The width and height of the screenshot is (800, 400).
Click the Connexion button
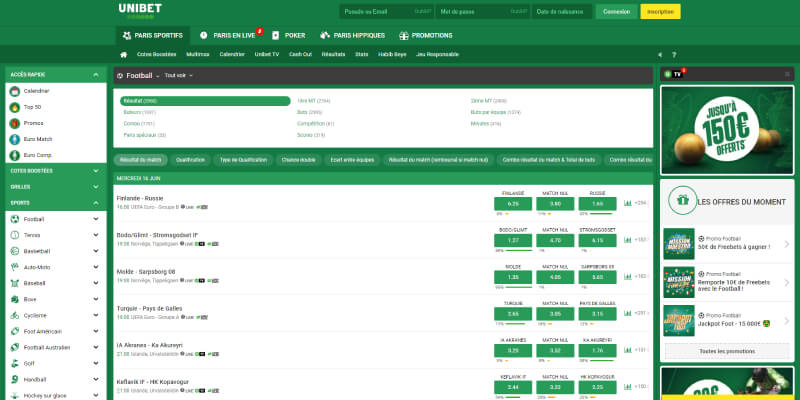click(x=616, y=12)
